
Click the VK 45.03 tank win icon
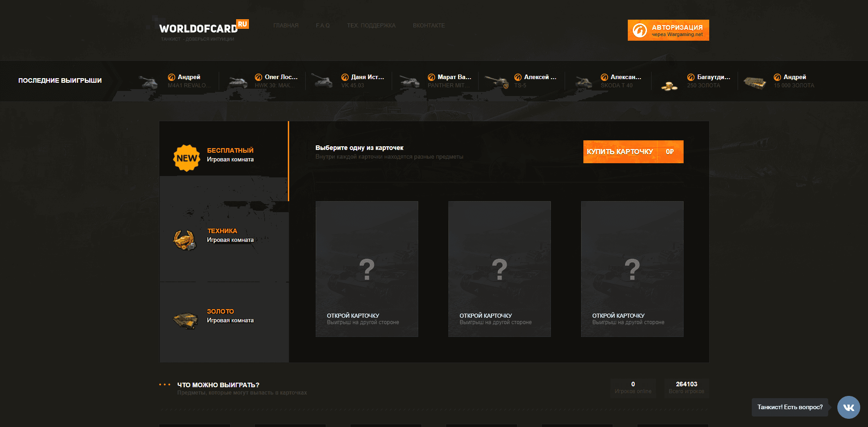click(322, 82)
